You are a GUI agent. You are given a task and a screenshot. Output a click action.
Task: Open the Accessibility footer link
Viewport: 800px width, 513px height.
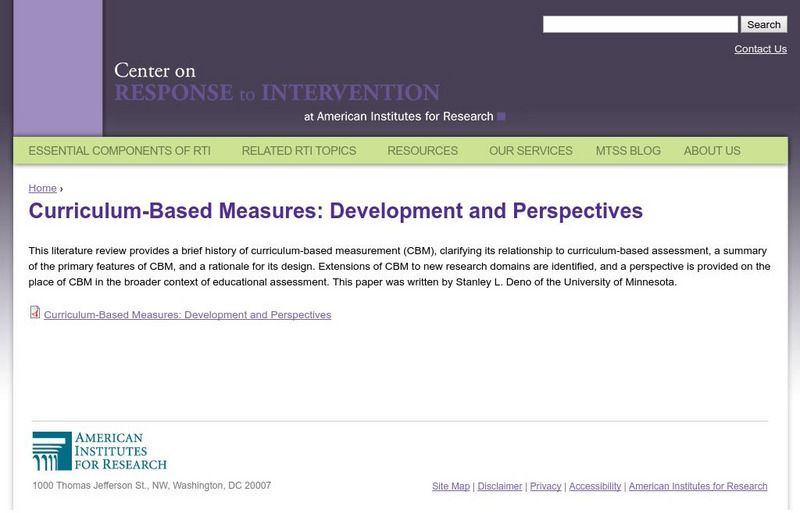coord(595,486)
